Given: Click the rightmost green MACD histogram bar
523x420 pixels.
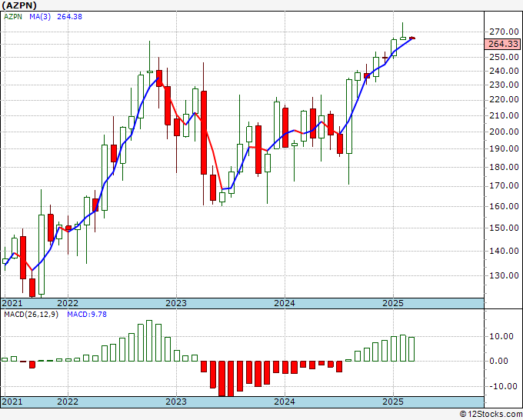Looking at the screenshot, I should [411, 349].
